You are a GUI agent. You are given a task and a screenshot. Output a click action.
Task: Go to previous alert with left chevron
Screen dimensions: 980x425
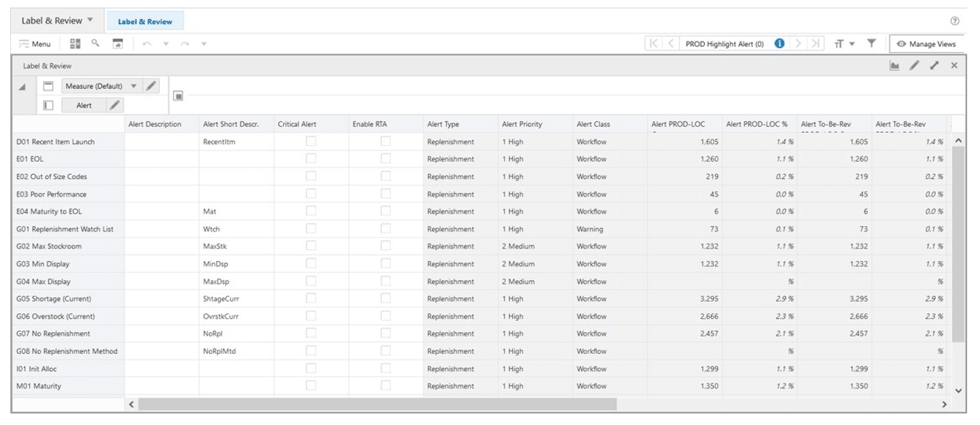click(671, 43)
